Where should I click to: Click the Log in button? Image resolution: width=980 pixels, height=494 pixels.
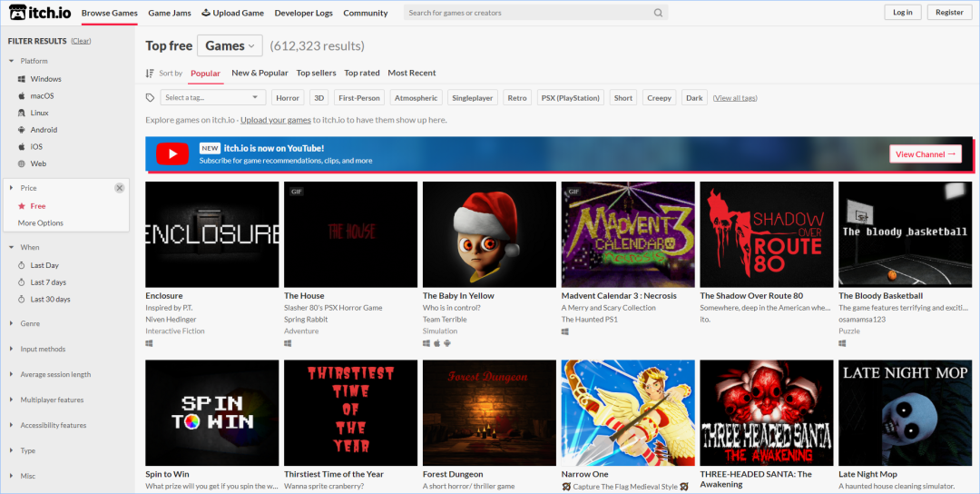(x=903, y=13)
